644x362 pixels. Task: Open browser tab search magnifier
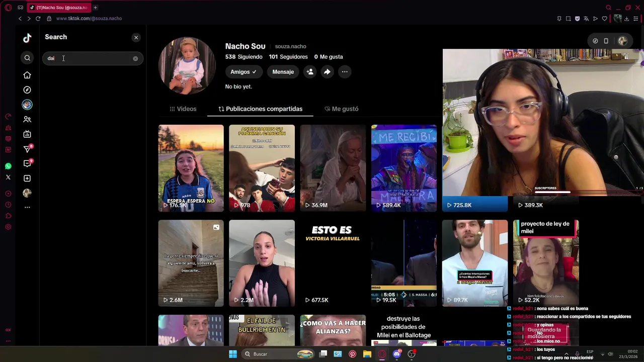[609, 8]
